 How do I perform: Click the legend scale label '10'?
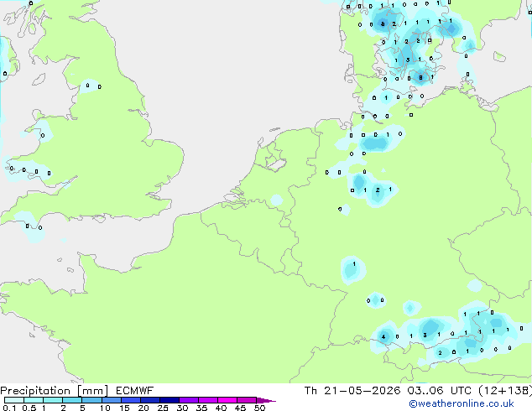[x=105, y=408]
